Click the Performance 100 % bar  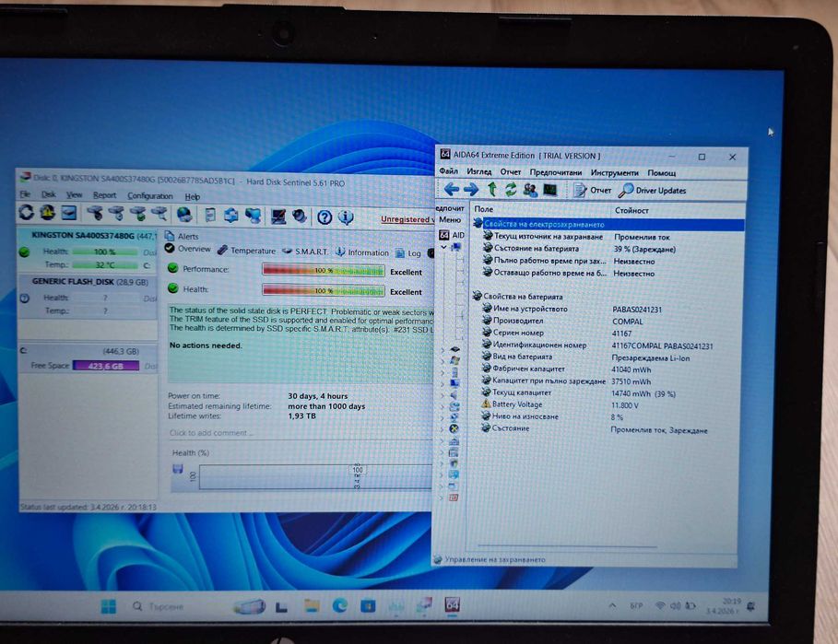tap(324, 270)
